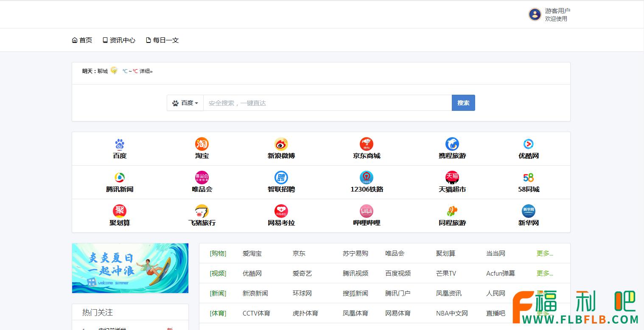The height and width of the screenshot is (330, 644).
Task: Open the 爱奇艺 link
Action: point(302,274)
